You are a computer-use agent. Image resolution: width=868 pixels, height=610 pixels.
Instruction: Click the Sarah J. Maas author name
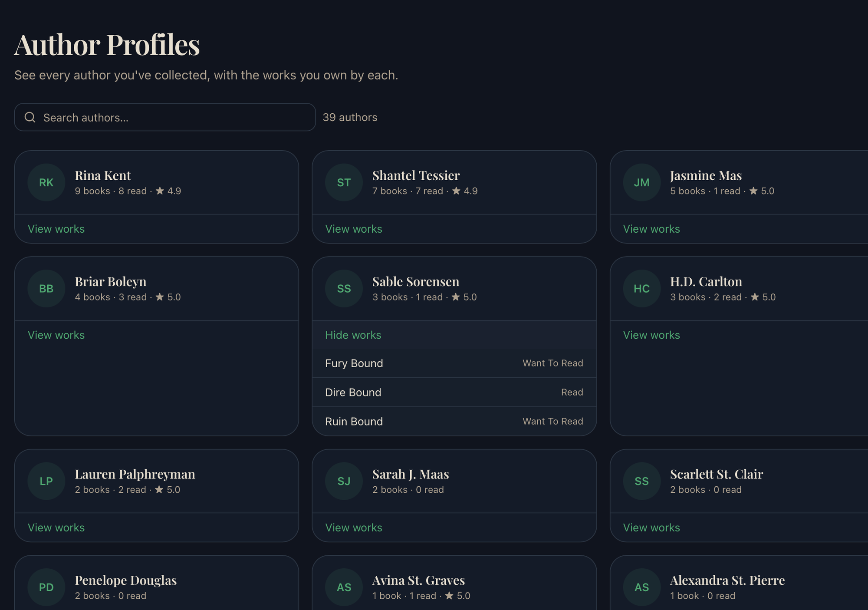coord(411,474)
